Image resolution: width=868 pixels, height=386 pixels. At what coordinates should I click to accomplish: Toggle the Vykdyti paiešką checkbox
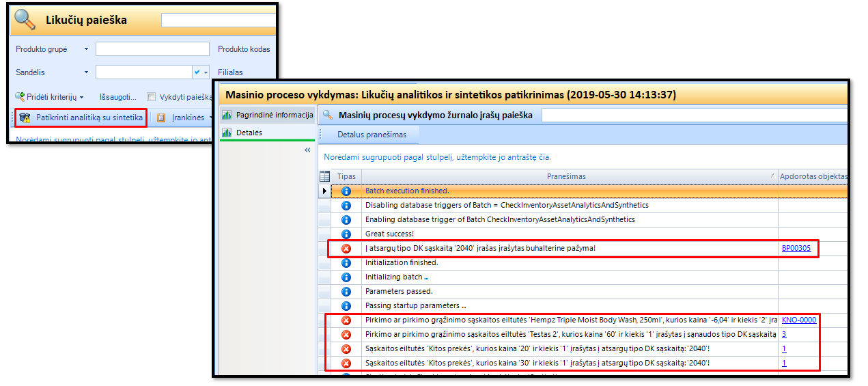152,97
